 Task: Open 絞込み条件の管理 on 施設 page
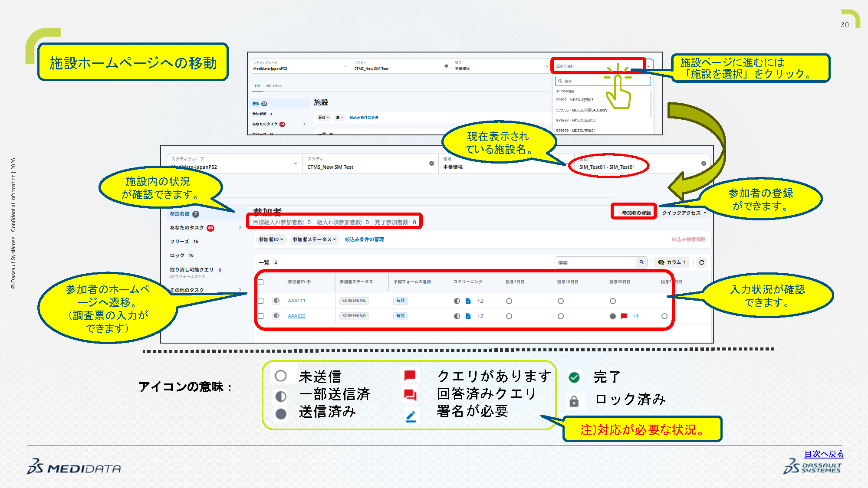coord(364,117)
